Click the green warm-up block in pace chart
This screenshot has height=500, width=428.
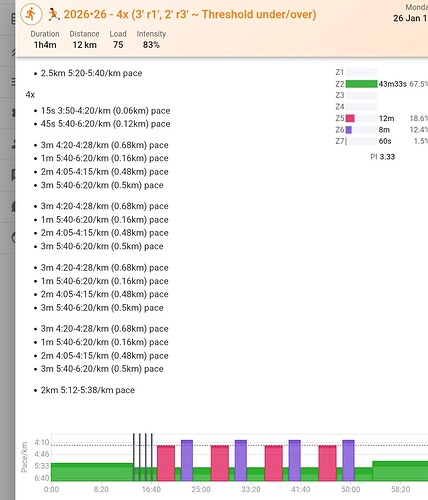(x=92, y=472)
